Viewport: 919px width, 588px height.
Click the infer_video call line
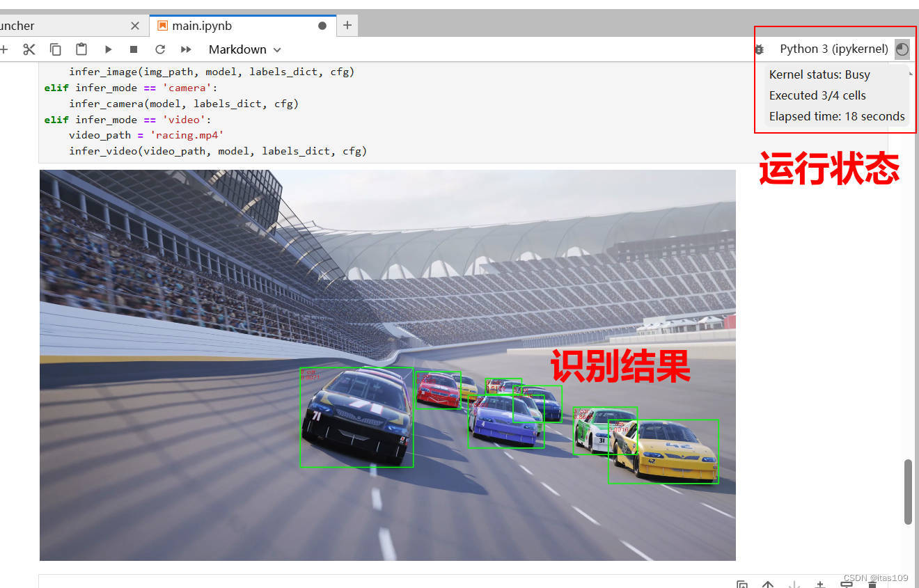pos(218,151)
